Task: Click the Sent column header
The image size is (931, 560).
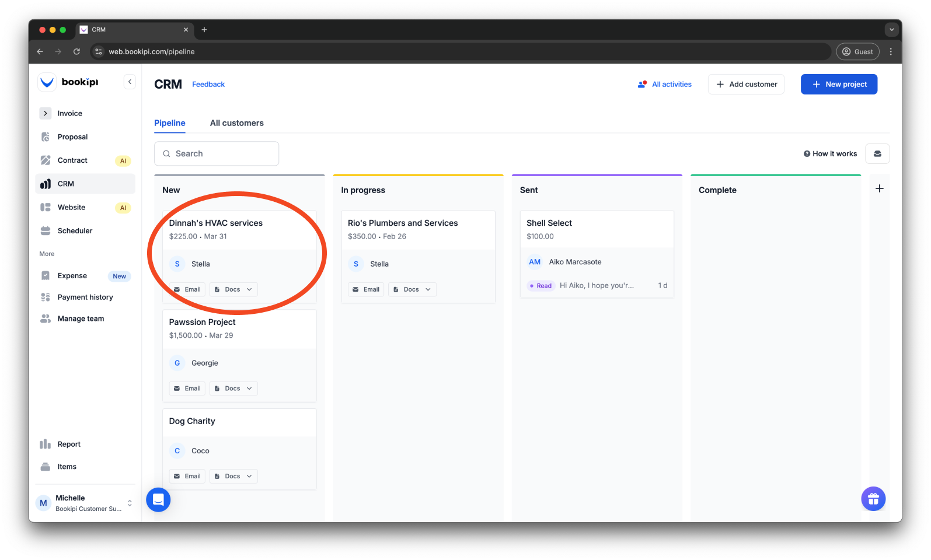Action: 529,190
